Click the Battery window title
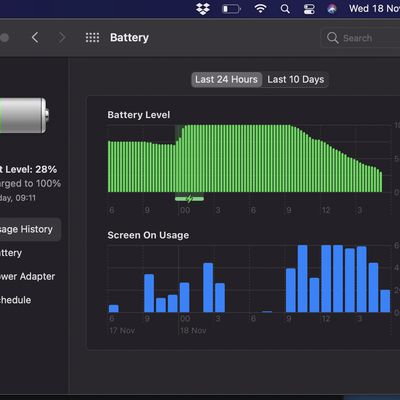The width and height of the screenshot is (400, 400). [129, 38]
